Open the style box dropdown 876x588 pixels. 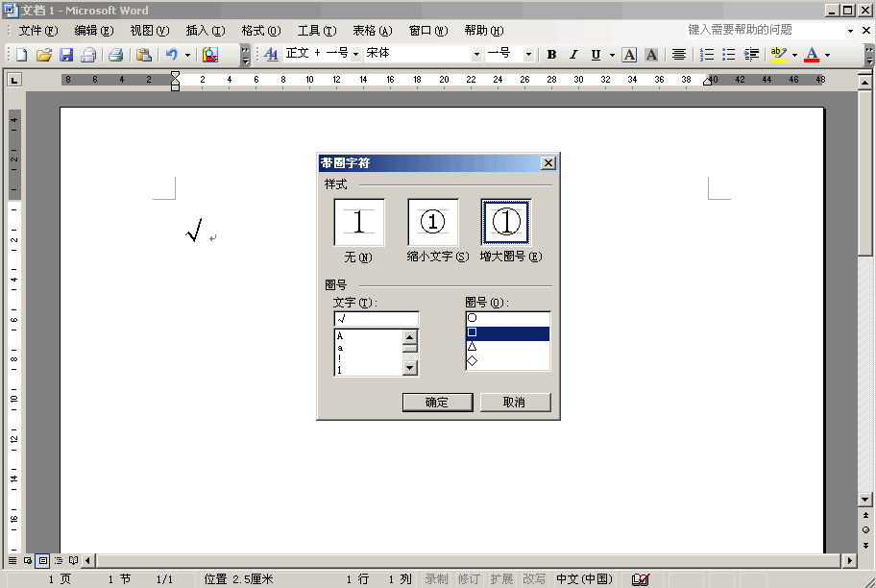click(x=355, y=54)
